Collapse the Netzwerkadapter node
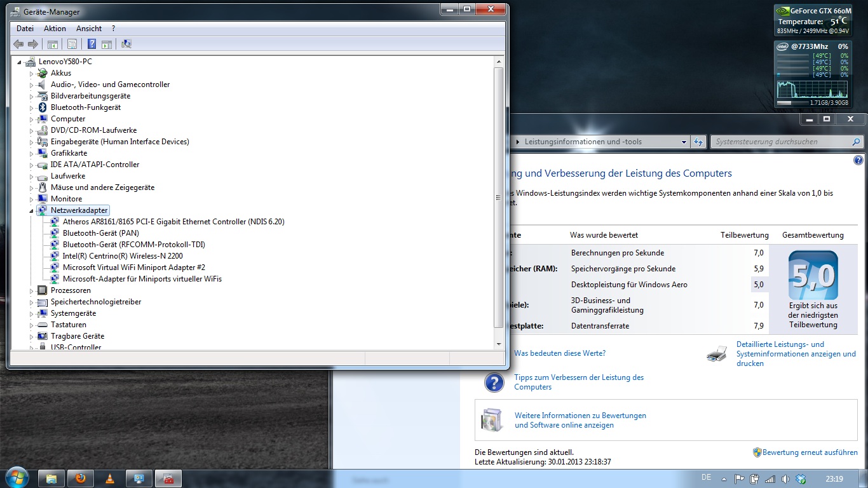 [31, 210]
